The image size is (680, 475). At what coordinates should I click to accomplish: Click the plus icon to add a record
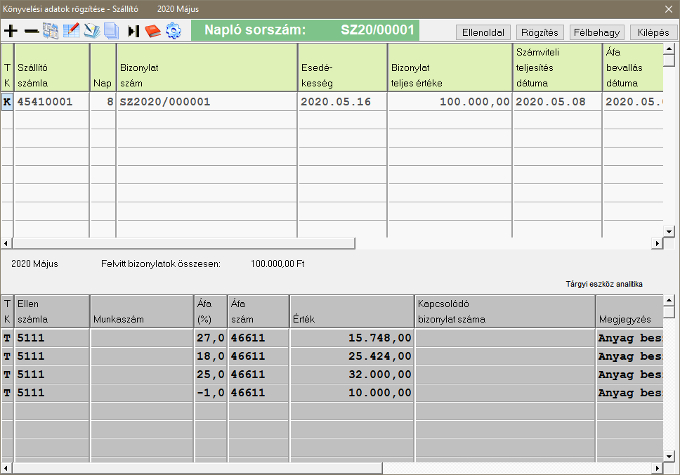[11, 31]
